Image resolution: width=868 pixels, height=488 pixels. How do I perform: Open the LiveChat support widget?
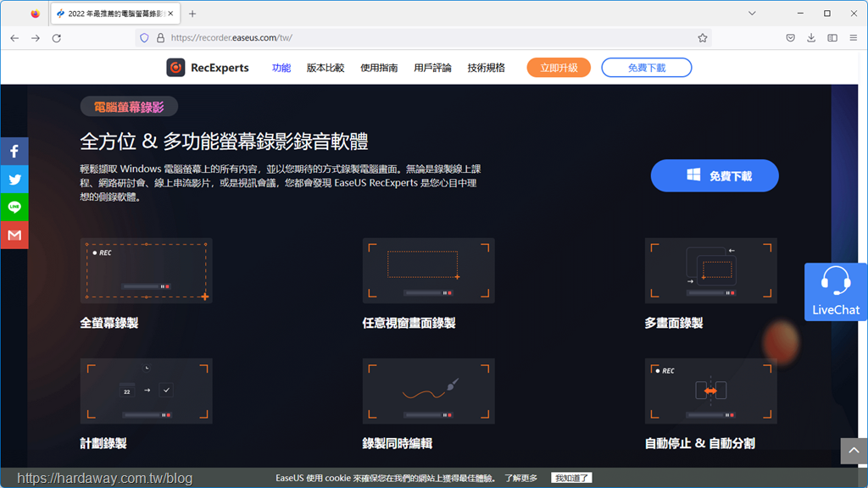coord(835,291)
